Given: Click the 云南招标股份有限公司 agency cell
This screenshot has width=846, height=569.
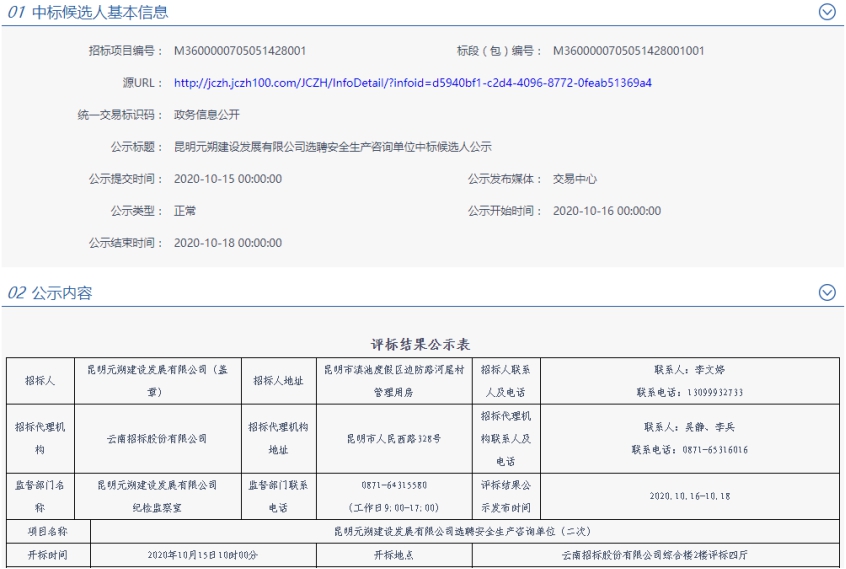Looking at the screenshot, I should 157,438.
